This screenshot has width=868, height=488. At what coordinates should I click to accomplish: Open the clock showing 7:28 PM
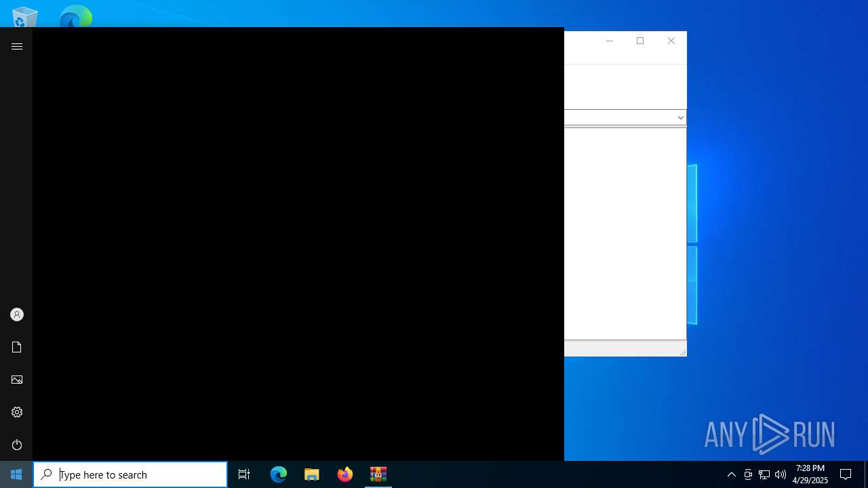pos(810,474)
